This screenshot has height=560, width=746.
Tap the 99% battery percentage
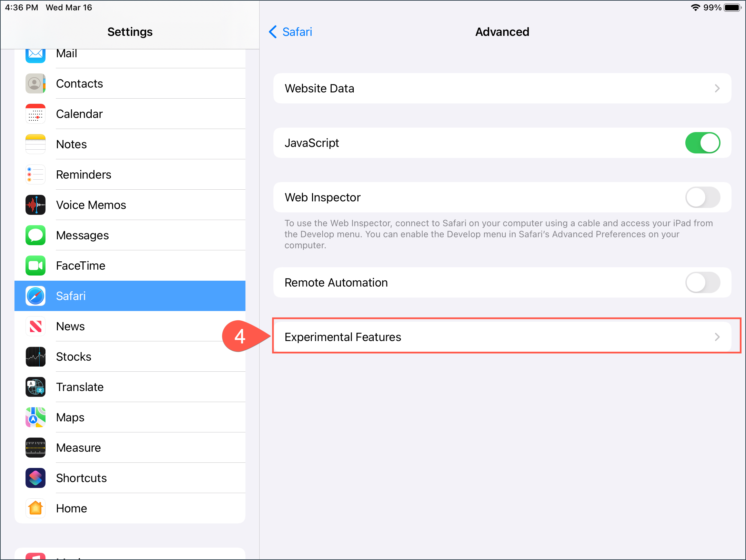pos(712,7)
